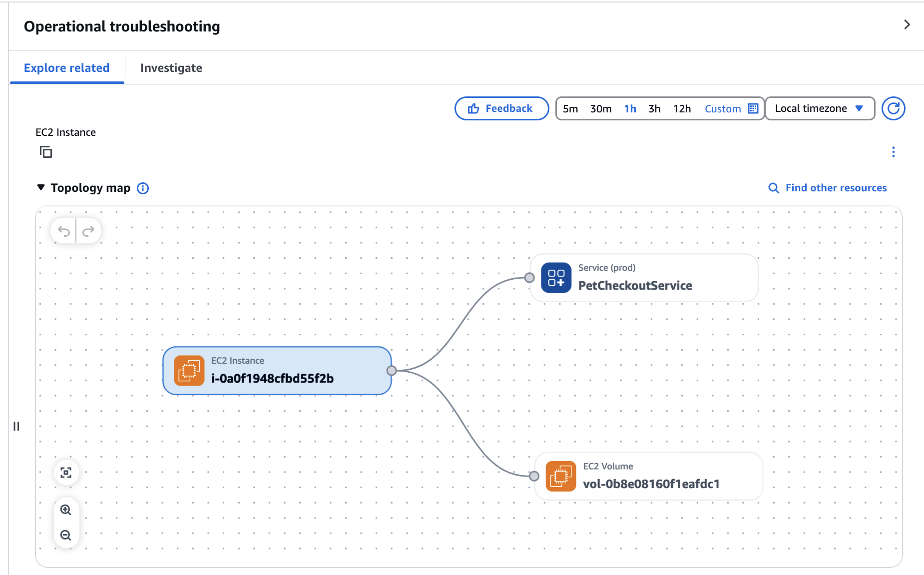Open the Local timezone dropdown

tap(819, 108)
